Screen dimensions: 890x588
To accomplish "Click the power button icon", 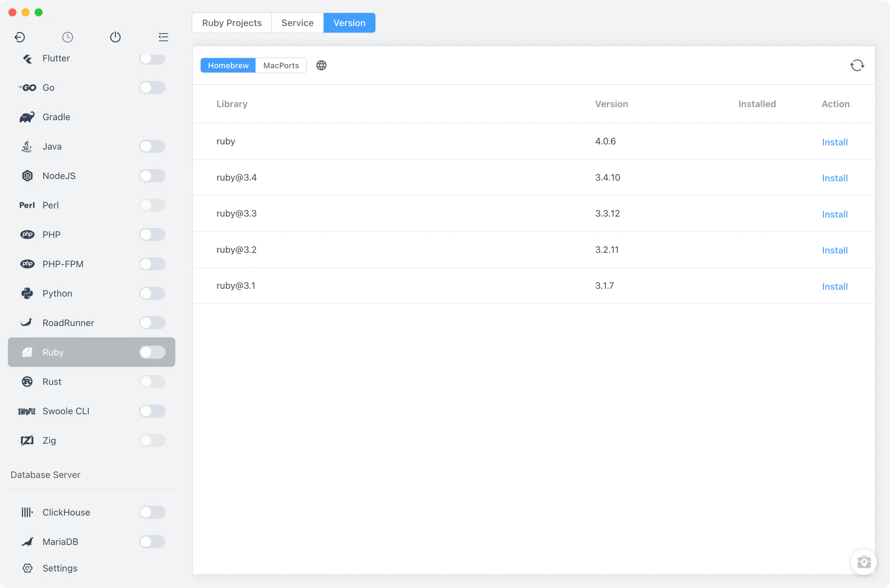I will point(115,37).
